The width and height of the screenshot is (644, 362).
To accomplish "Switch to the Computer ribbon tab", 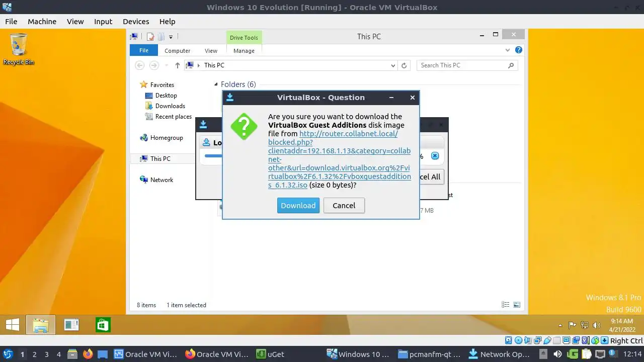I will click(177, 51).
